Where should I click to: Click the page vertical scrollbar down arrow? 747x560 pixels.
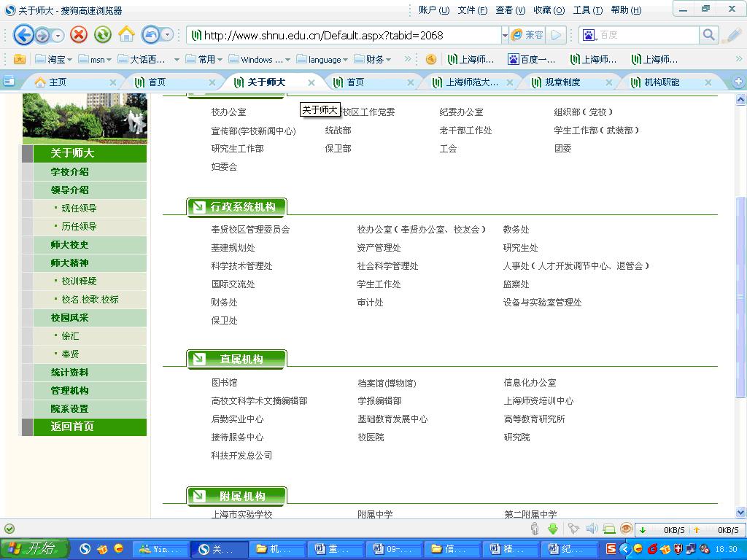(x=741, y=512)
